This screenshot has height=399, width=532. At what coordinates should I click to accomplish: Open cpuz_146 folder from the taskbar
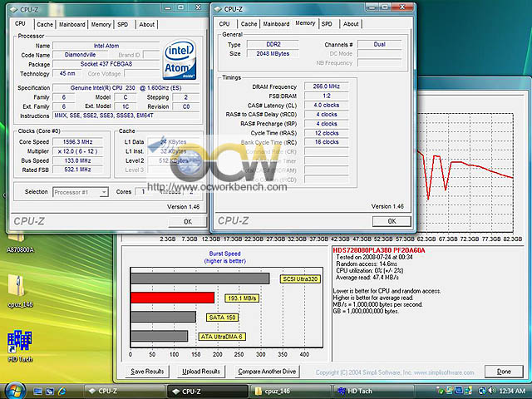click(x=290, y=392)
